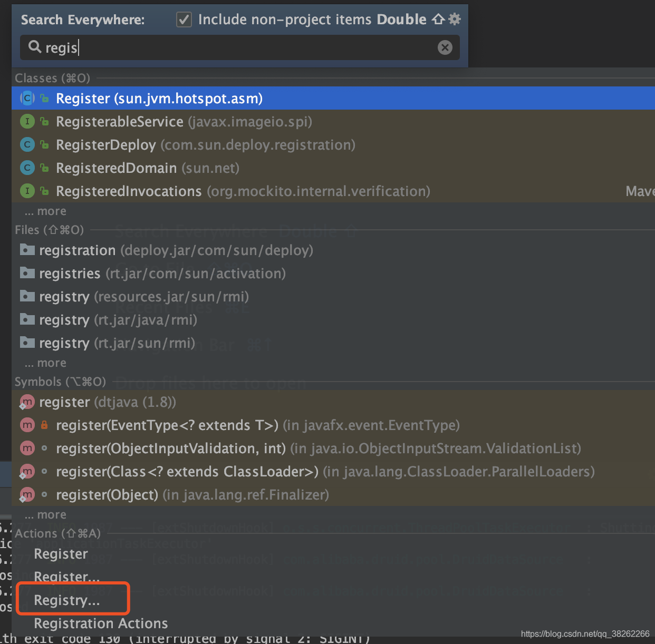Screen dimensions: 655x644
Task: Open register (dtjava (1.8)) symbol
Action: click(333, 402)
